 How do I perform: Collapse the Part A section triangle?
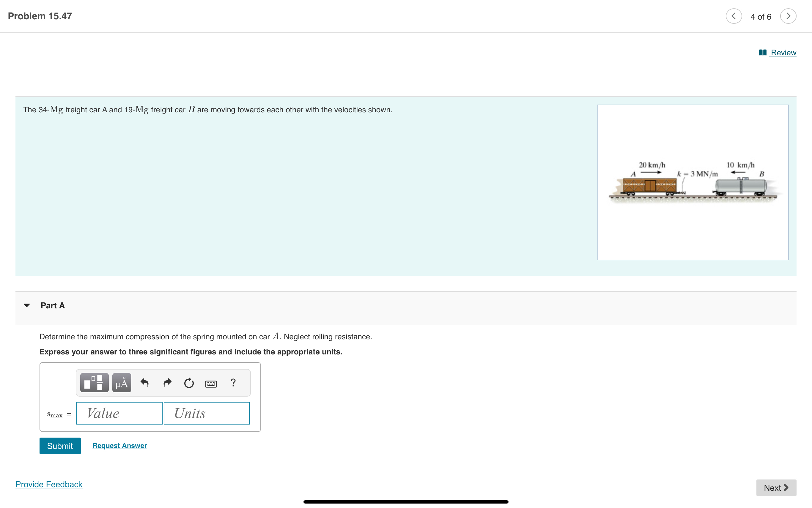[x=27, y=305]
